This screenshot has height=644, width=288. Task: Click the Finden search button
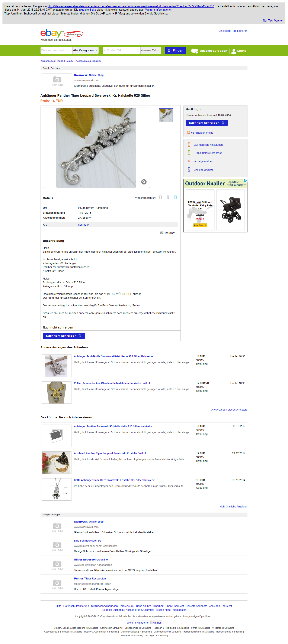click(x=176, y=50)
